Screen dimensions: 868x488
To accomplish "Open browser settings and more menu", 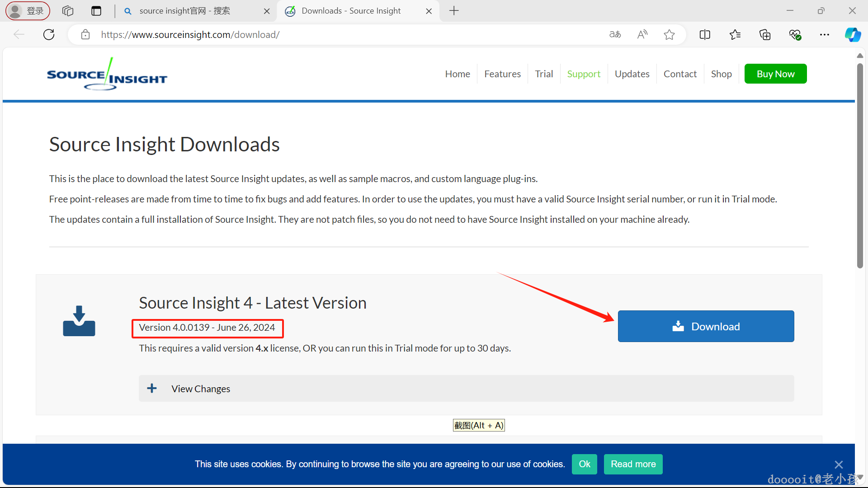I will [x=825, y=35].
